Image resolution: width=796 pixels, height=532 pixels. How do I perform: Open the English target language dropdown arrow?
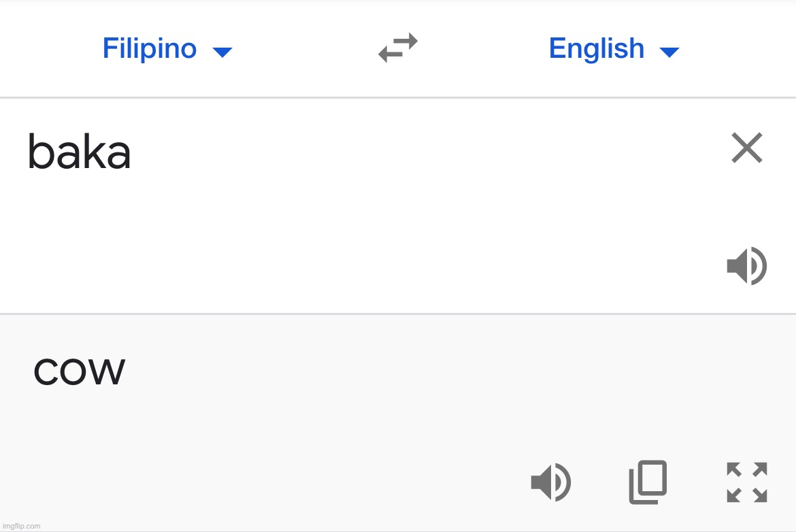669,52
